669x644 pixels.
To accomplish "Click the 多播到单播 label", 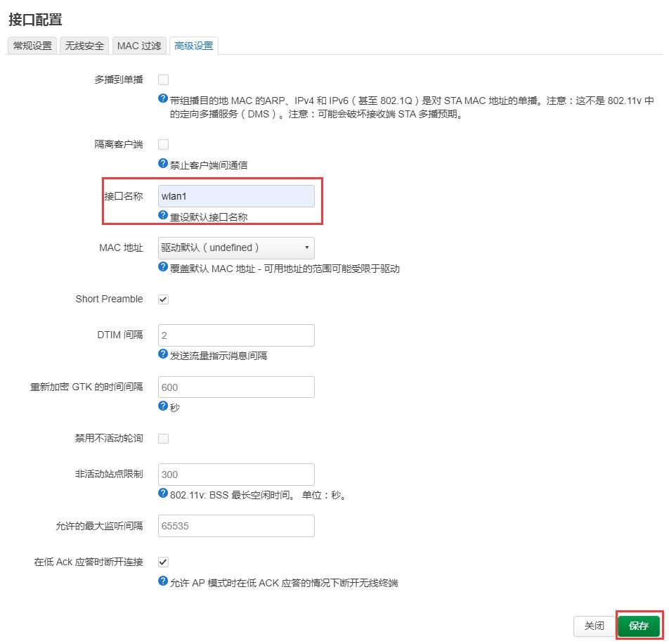I will (x=119, y=80).
